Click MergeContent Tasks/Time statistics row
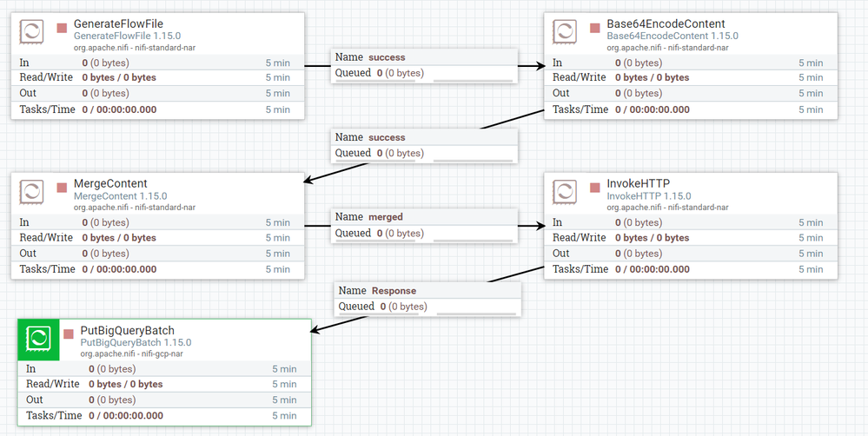The height and width of the screenshot is (436, 868). [158, 269]
